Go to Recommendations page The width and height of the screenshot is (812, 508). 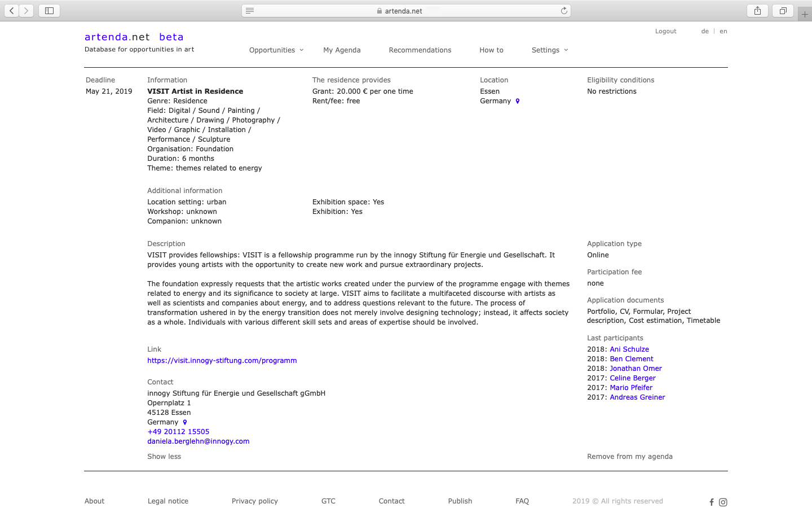coord(420,50)
